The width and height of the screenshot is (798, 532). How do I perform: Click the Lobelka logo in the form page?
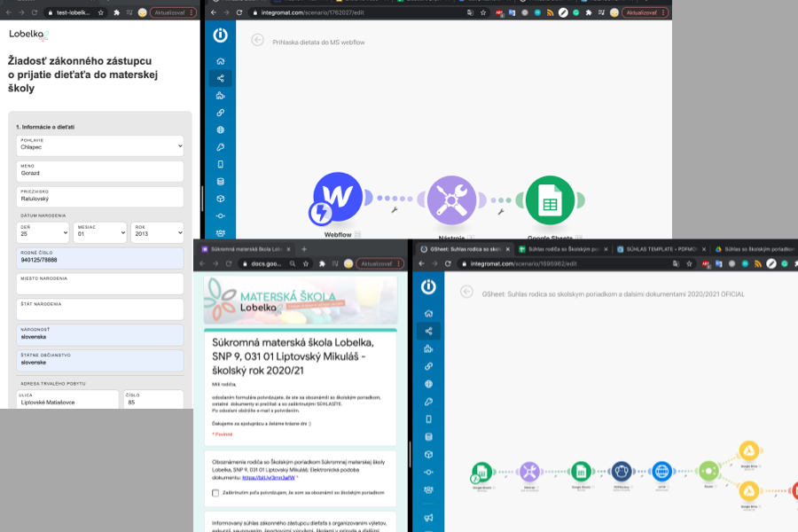28,35
